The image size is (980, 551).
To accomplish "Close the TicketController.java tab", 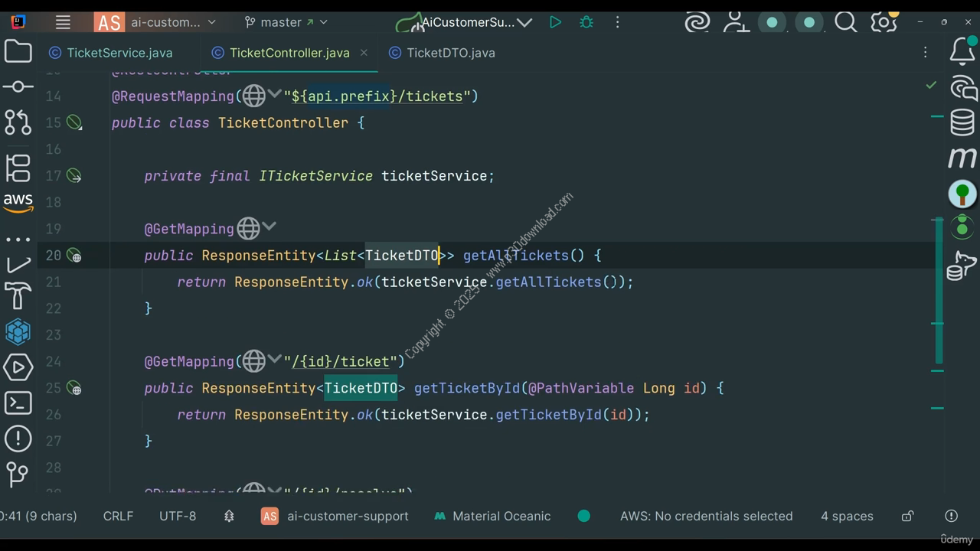I will 364,53.
